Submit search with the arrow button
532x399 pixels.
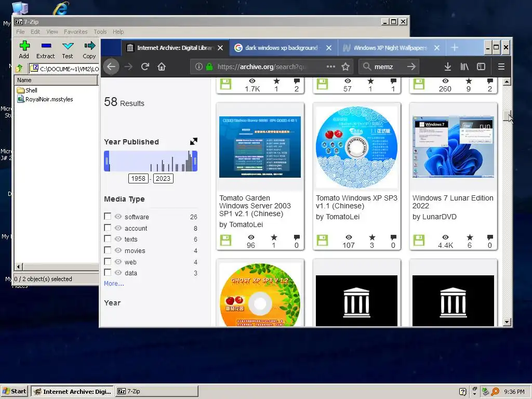click(x=411, y=67)
